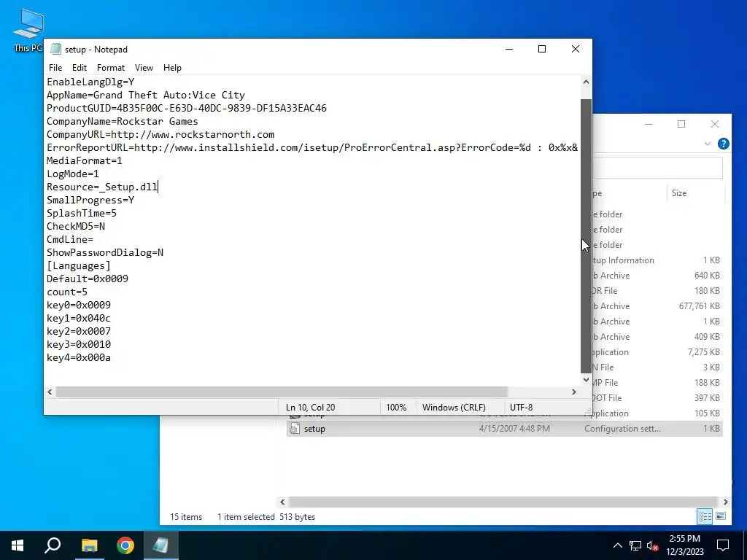Click the 677,761 KB archive row in Explorer
The width and height of the screenshot is (747, 560).
pyautogui.click(x=657, y=306)
